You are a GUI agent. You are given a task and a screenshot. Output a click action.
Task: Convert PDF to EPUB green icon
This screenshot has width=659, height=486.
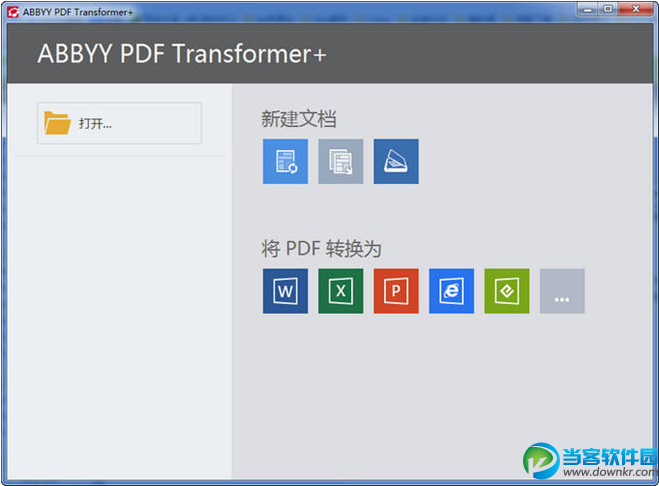[507, 291]
